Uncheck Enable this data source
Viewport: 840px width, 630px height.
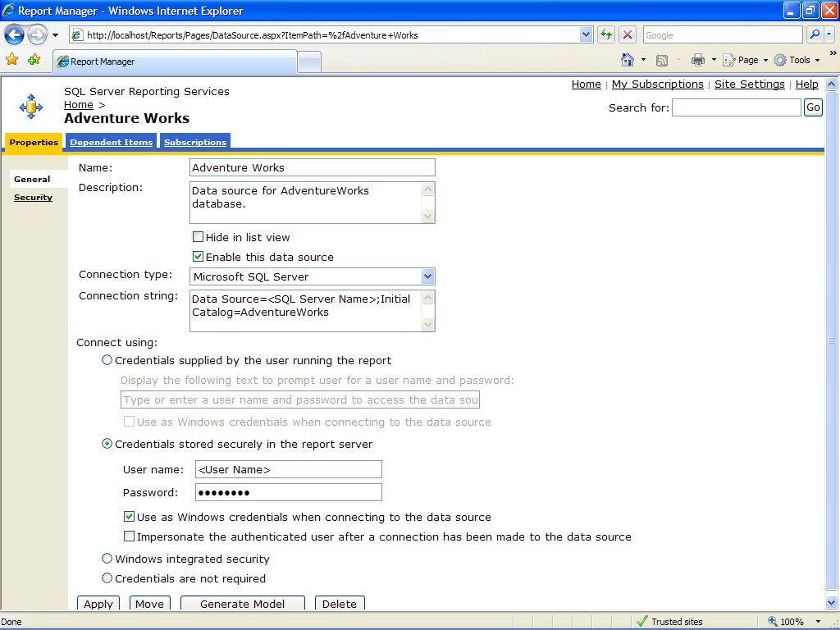198,257
